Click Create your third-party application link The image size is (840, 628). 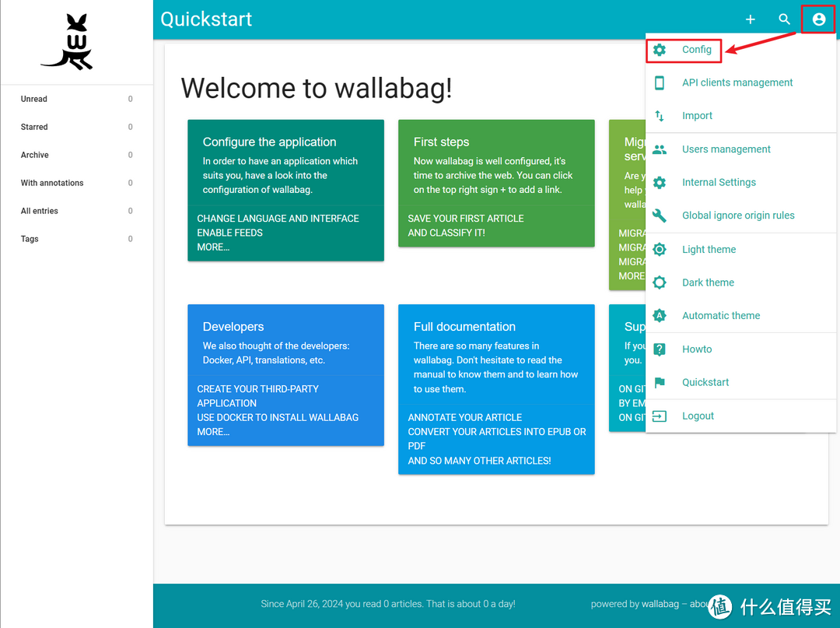[x=257, y=396]
